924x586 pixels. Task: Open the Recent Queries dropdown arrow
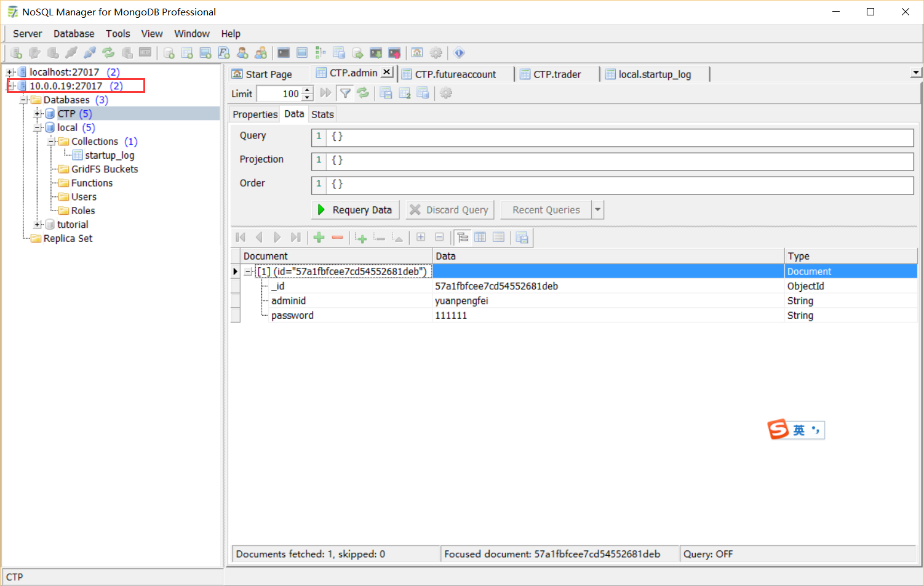pos(597,210)
